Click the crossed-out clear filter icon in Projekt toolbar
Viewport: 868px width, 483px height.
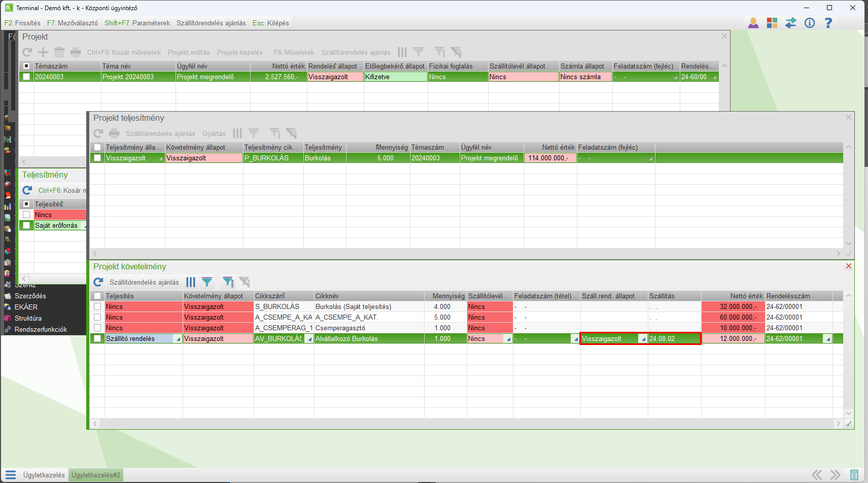point(456,52)
